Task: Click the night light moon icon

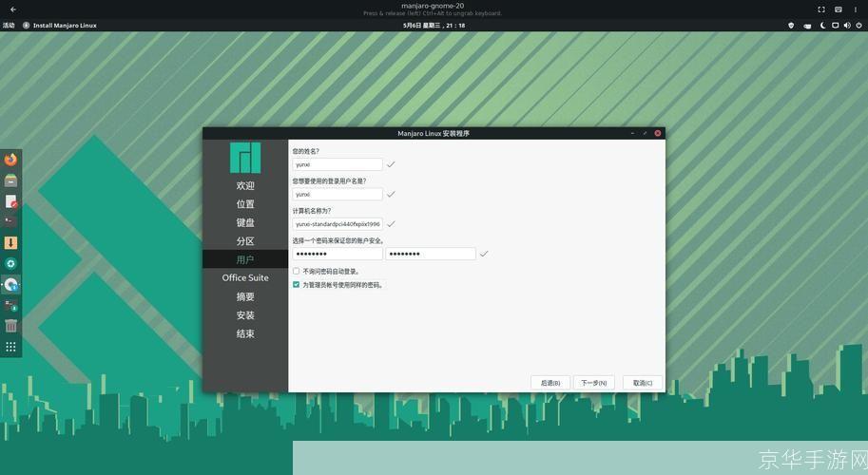Action: click(823, 26)
